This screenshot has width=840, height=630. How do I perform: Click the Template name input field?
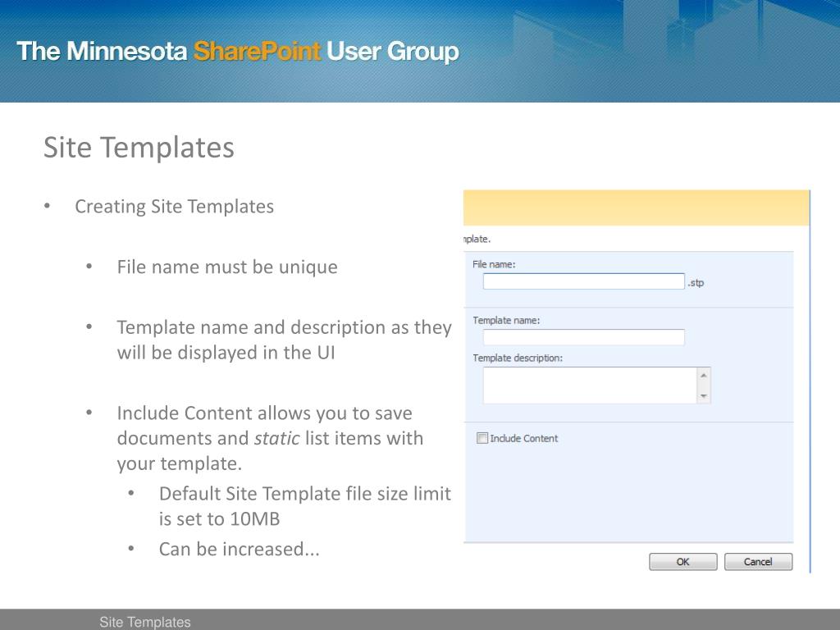click(x=584, y=337)
